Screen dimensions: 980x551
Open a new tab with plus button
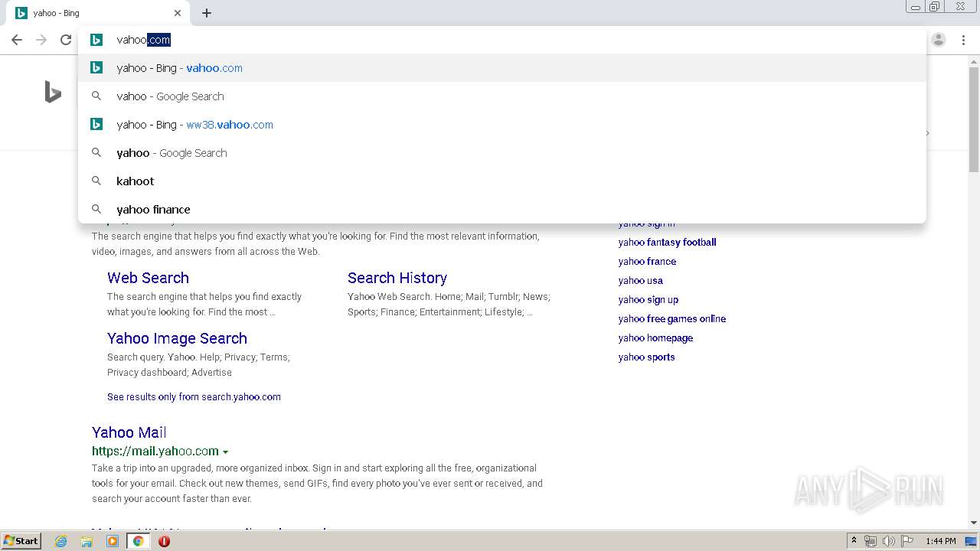coord(207,13)
